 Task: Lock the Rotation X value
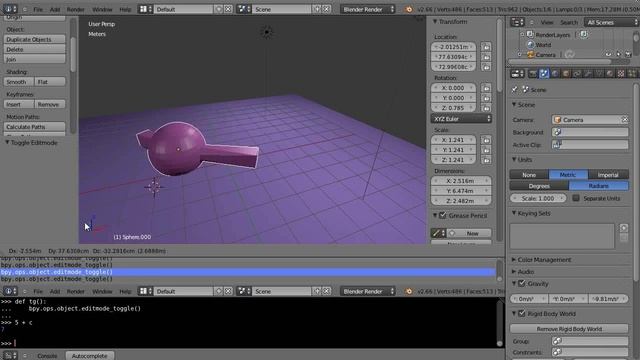pyautogui.click(x=486, y=88)
